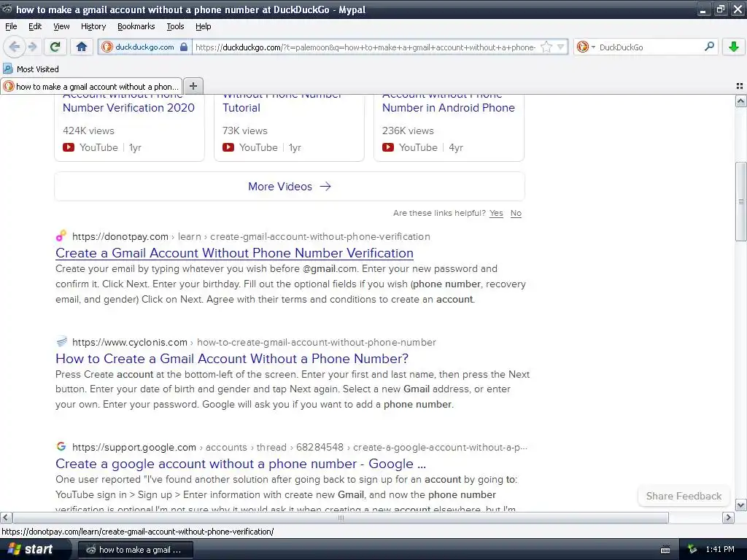The height and width of the screenshot is (560, 747).
Task: Click the YouTube icon on 236K views card
Action: pos(388,147)
